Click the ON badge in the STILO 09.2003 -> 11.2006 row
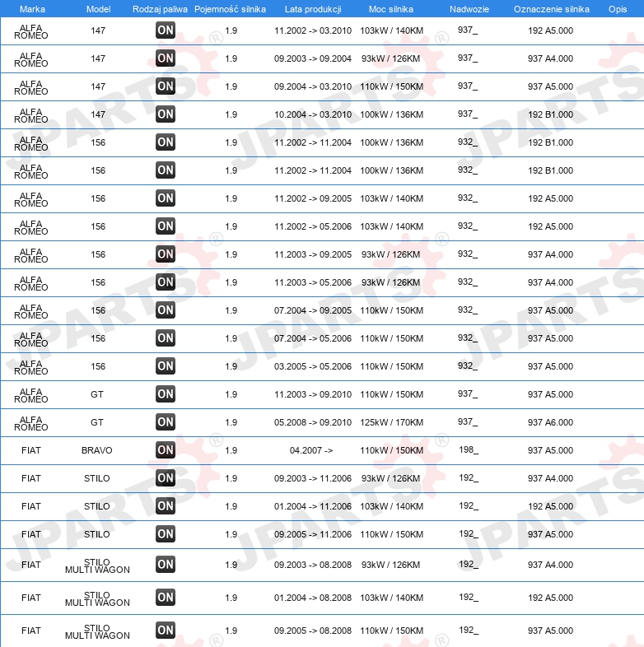Image resolution: width=644 pixels, height=647 pixels. click(166, 478)
